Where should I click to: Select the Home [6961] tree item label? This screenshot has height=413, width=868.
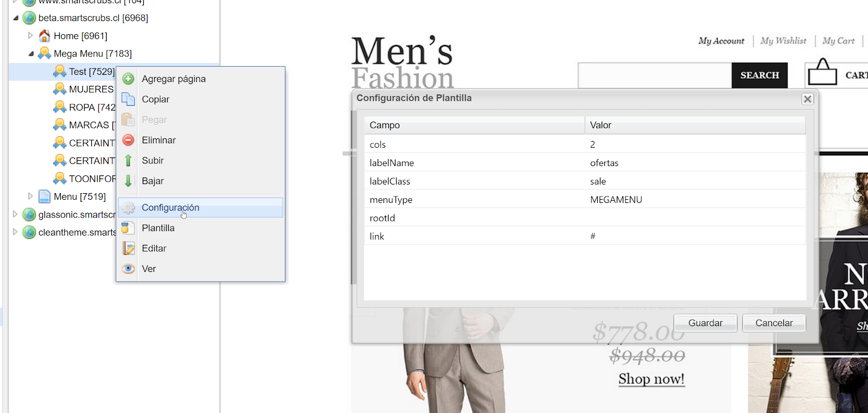[80, 36]
